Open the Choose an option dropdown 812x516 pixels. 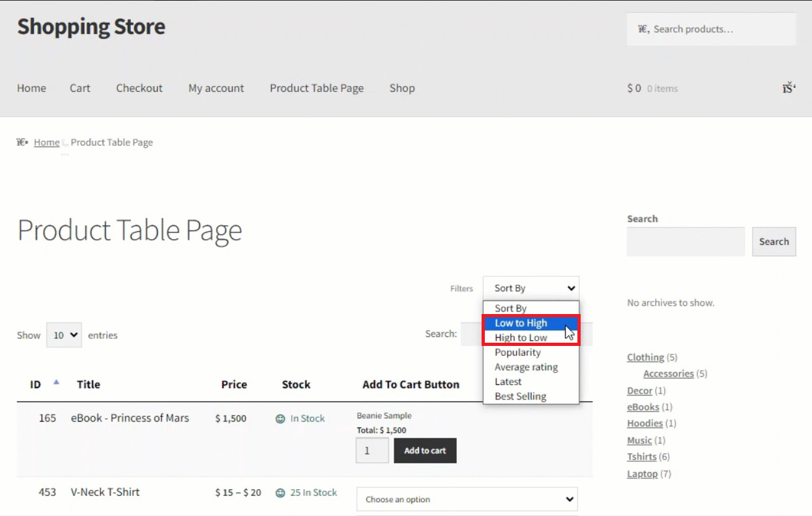click(x=467, y=500)
